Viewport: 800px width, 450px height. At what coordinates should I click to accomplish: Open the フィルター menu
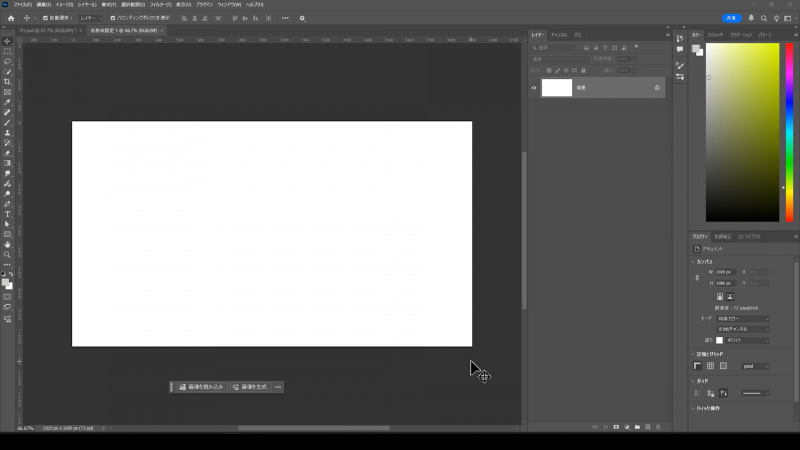160,5
